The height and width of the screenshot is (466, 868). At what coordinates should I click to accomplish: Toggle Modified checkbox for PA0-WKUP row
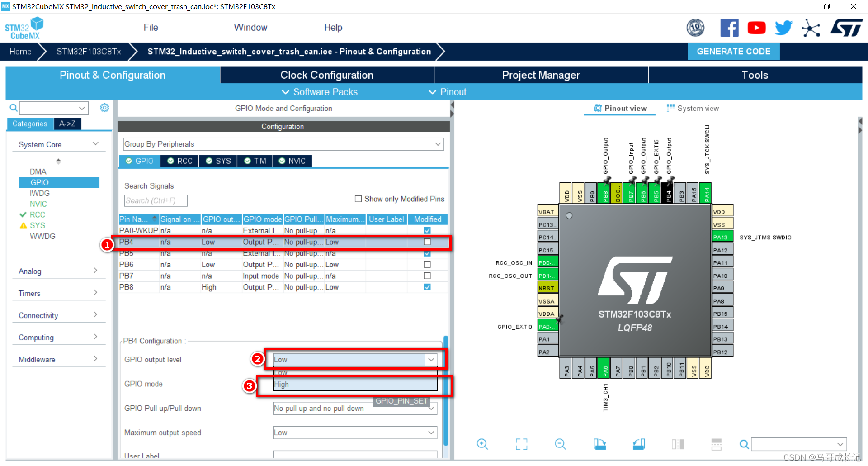click(427, 230)
